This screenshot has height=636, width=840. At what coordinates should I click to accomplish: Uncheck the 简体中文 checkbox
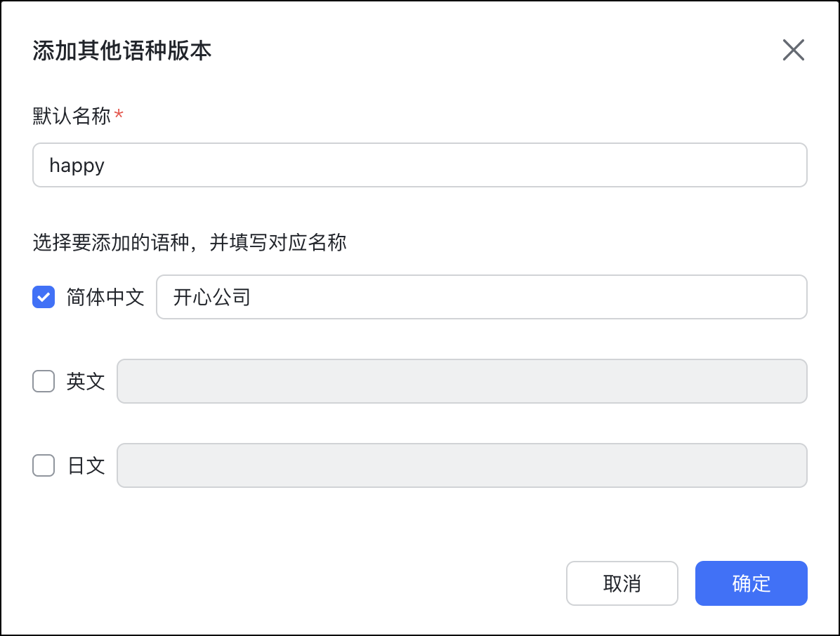(x=44, y=297)
